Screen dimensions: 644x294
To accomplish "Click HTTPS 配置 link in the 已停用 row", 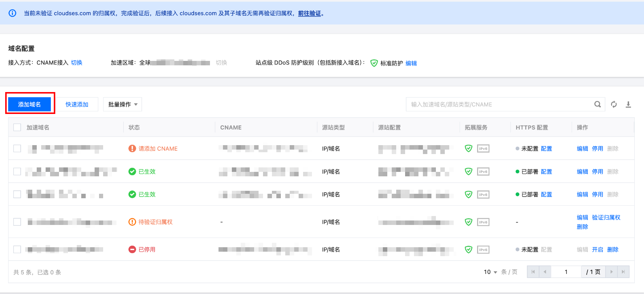I will [546, 249].
